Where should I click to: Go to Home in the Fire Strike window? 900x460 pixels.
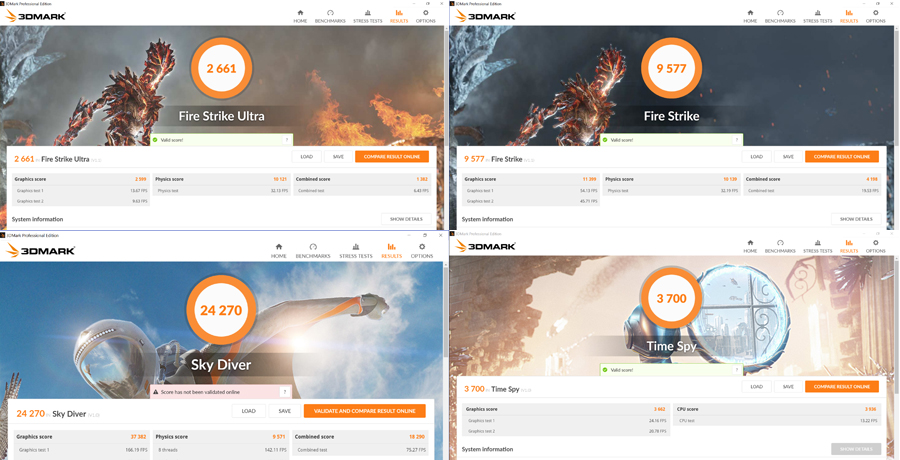pyautogui.click(x=750, y=16)
